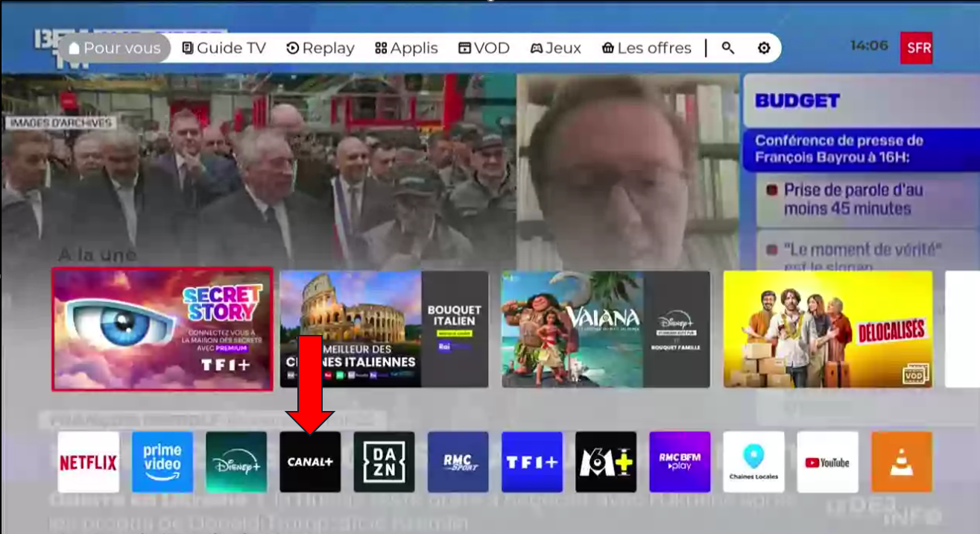This screenshot has width=980, height=534.
Task: Open settings with the gear icon
Action: coord(764,48)
